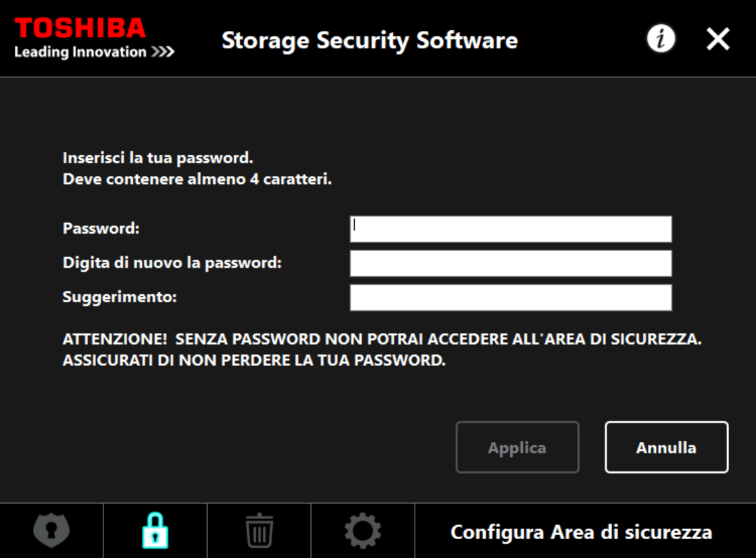756x558 pixels.
Task: Focus the retype password input field
Action: (511, 263)
